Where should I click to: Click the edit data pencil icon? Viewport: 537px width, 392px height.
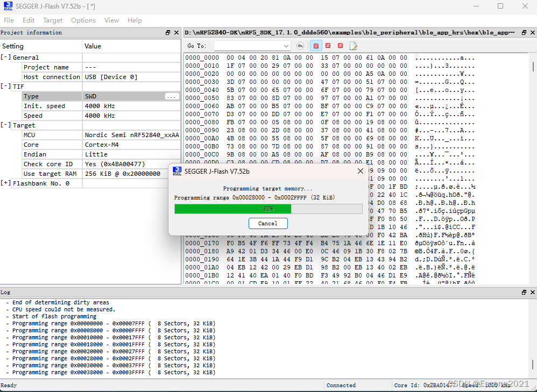click(x=353, y=46)
